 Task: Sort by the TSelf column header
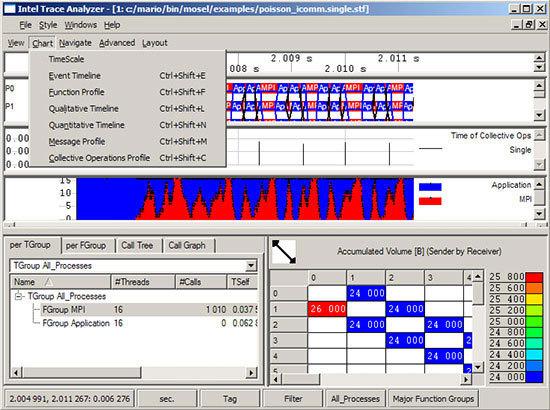point(242,282)
